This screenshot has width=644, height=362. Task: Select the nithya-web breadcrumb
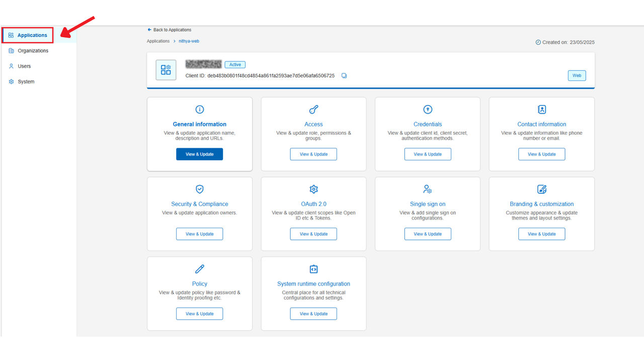tap(189, 41)
